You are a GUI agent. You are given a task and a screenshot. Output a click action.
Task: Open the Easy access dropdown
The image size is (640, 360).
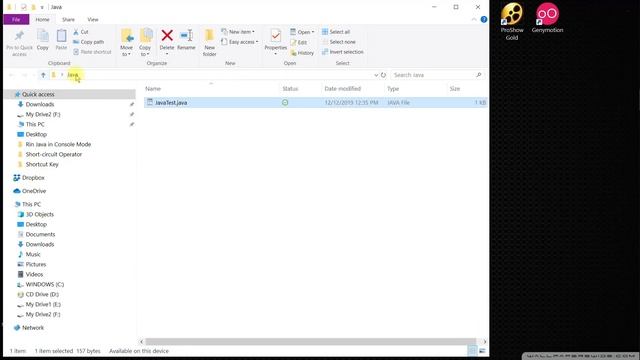[240, 42]
